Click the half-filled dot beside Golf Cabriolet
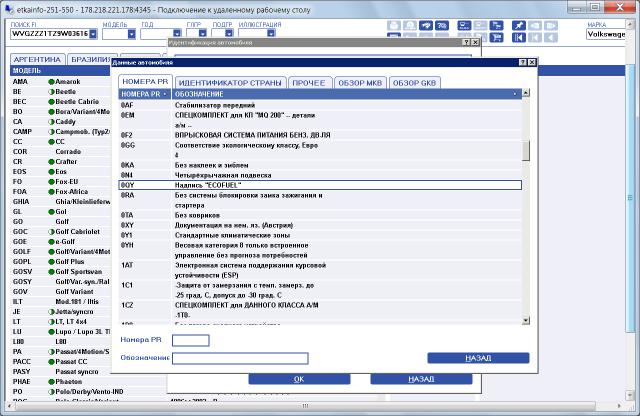Viewport: 640px width, 416px height. point(51,231)
